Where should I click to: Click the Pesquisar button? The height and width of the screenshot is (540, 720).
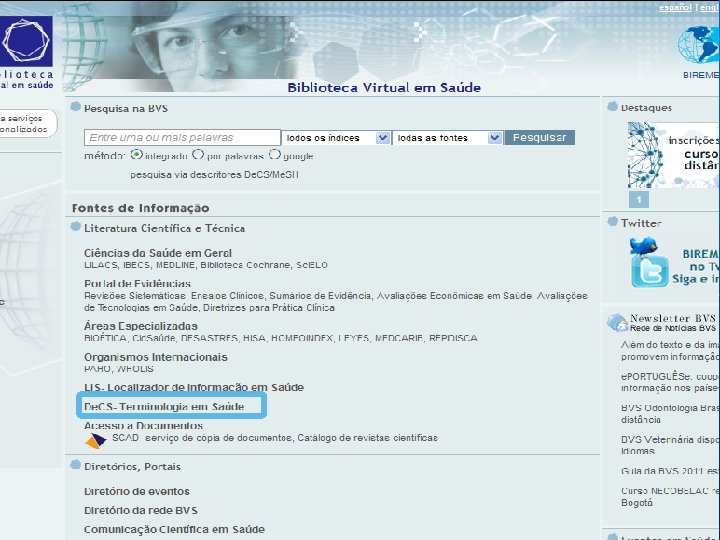click(540, 138)
